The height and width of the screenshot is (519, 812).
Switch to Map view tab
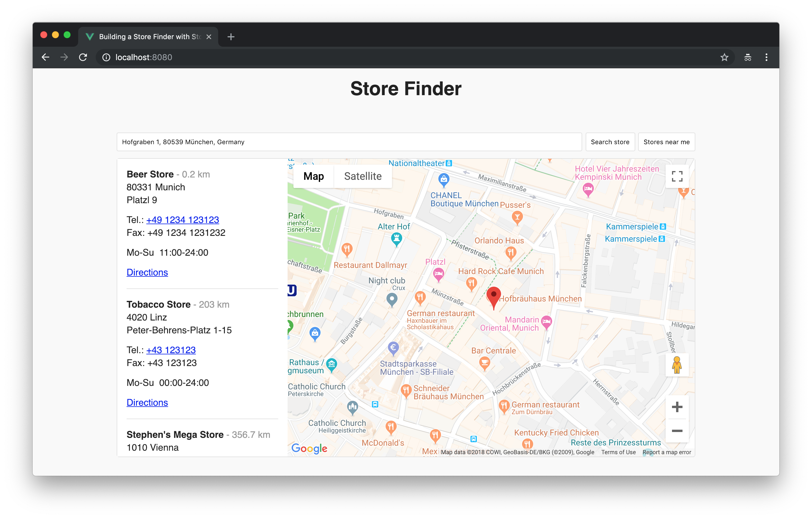click(x=314, y=177)
